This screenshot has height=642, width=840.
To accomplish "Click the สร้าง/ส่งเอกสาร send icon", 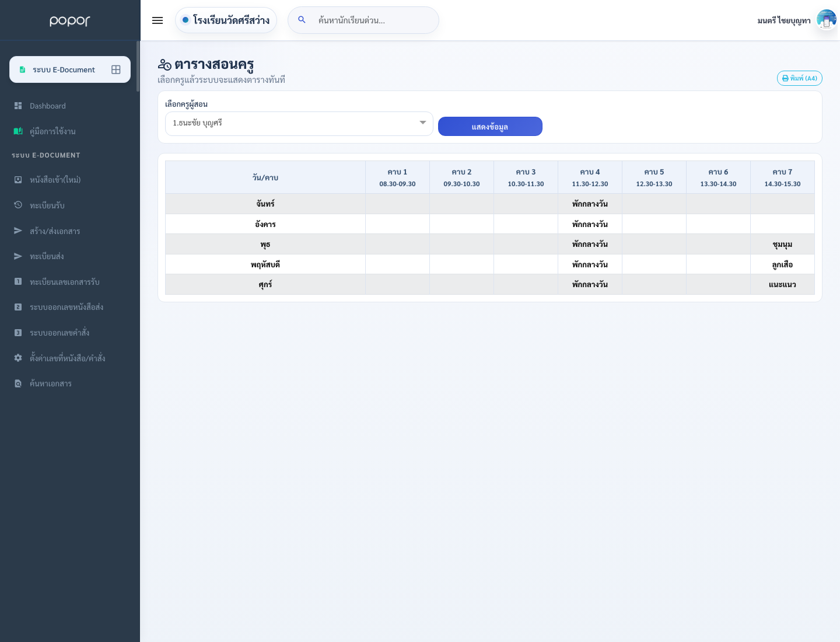I will (x=18, y=231).
